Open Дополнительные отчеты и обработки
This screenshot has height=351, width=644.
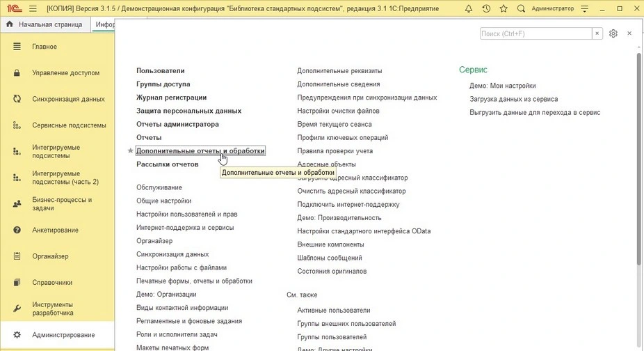click(x=200, y=151)
